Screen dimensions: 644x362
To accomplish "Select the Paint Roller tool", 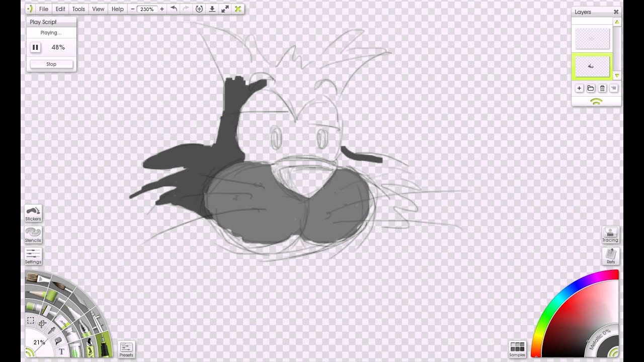I will 52,297.
